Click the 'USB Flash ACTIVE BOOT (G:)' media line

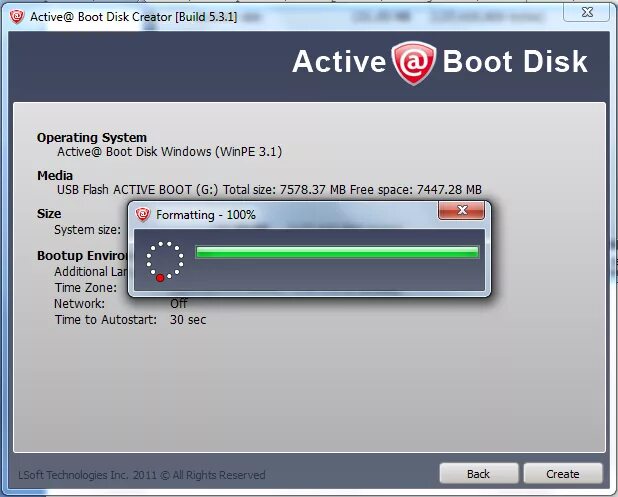click(x=269, y=190)
